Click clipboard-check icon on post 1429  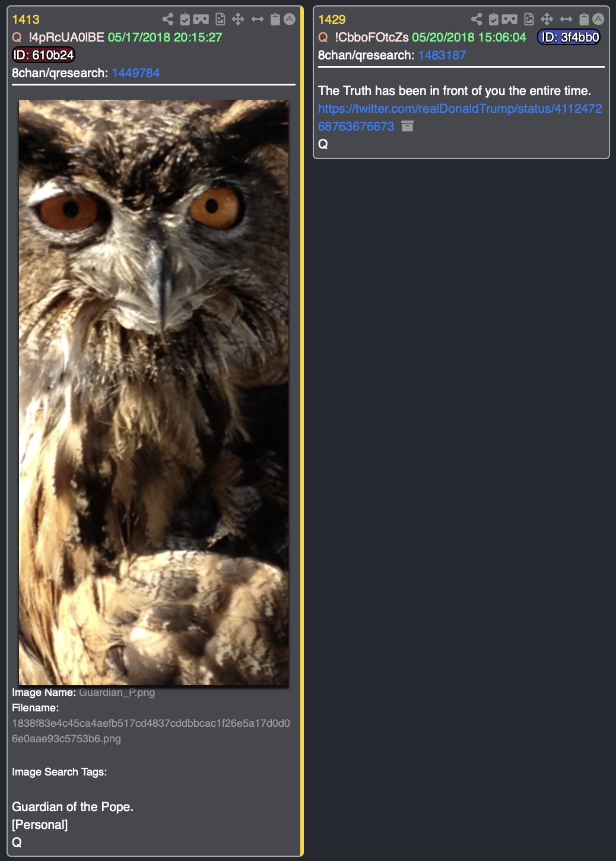(x=493, y=19)
